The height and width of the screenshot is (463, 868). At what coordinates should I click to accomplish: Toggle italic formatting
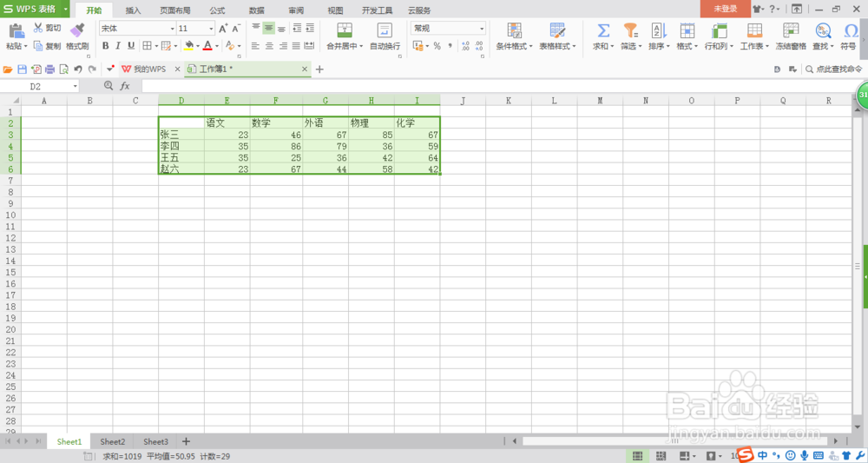[x=118, y=46]
